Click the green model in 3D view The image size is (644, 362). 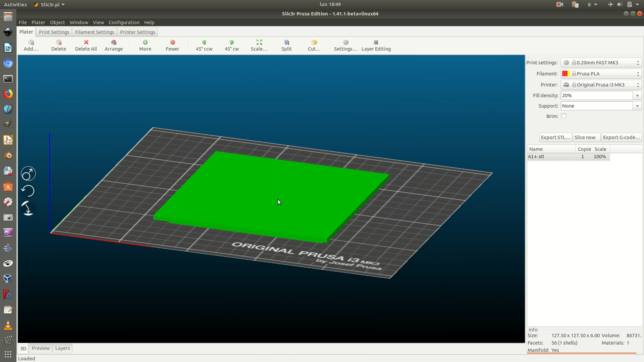271,196
